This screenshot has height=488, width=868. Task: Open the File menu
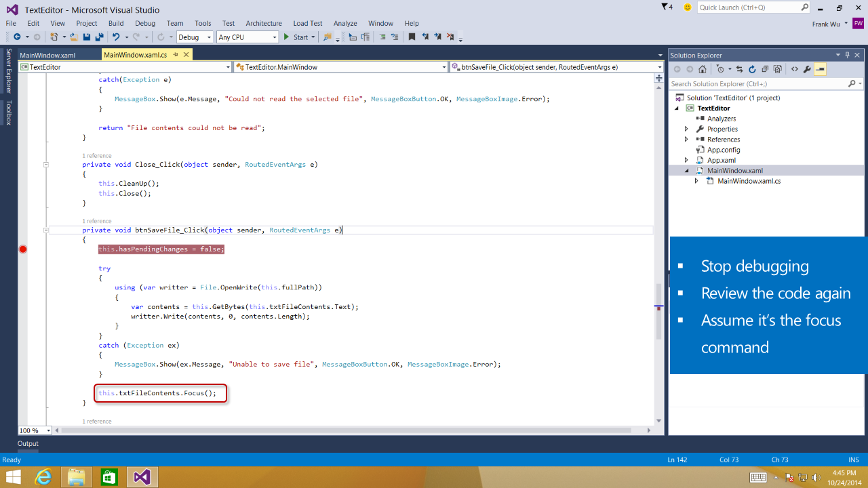[11, 23]
